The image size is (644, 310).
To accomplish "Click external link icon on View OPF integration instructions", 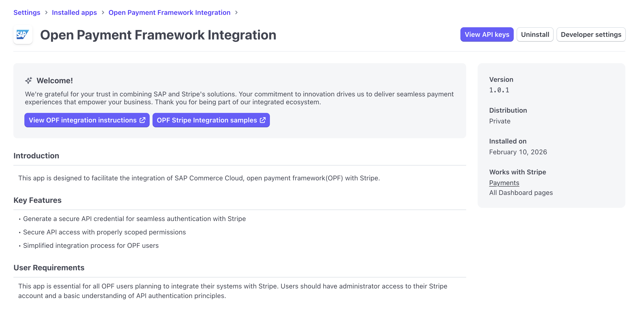I will 142,120.
